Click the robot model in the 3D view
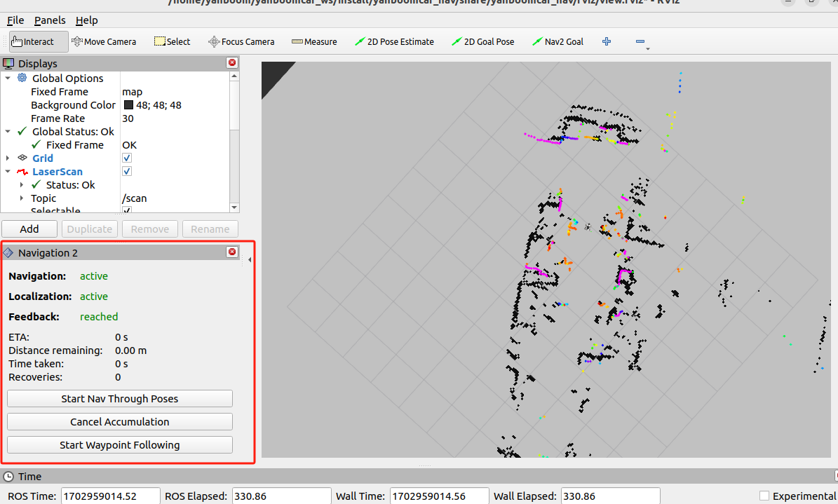This screenshot has height=504, width=838. point(588,227)
